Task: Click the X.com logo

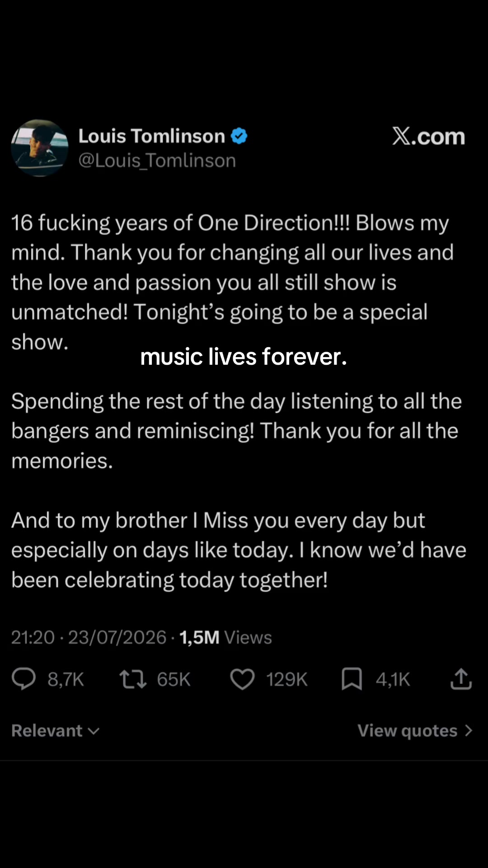Action: (x=428, y=136)
